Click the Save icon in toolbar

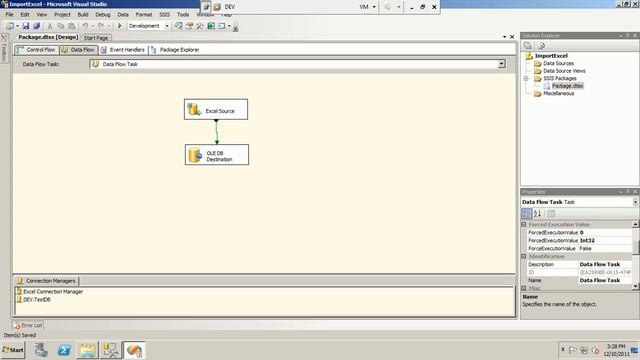tap(26, 26)
